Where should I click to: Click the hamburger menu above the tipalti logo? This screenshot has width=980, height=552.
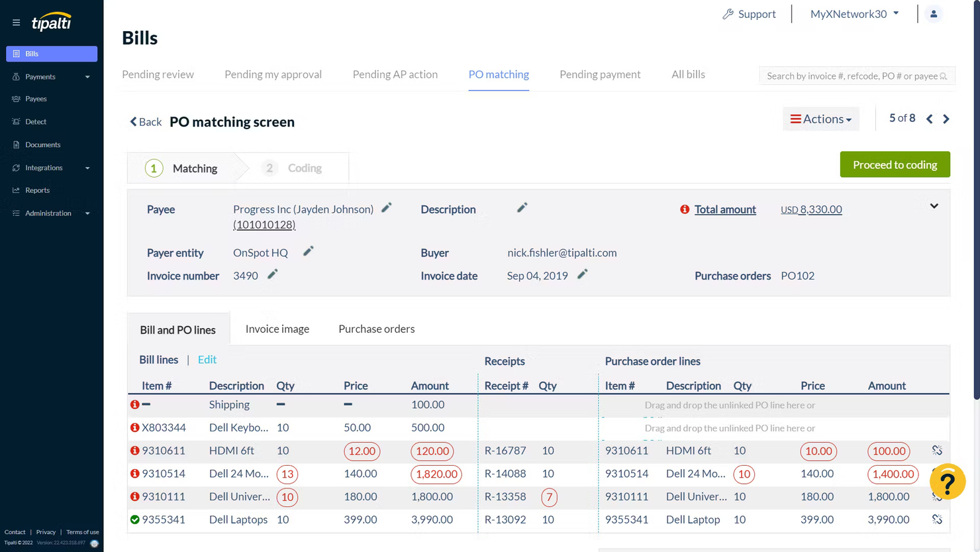pyautogui.click(x=16, y=22)
